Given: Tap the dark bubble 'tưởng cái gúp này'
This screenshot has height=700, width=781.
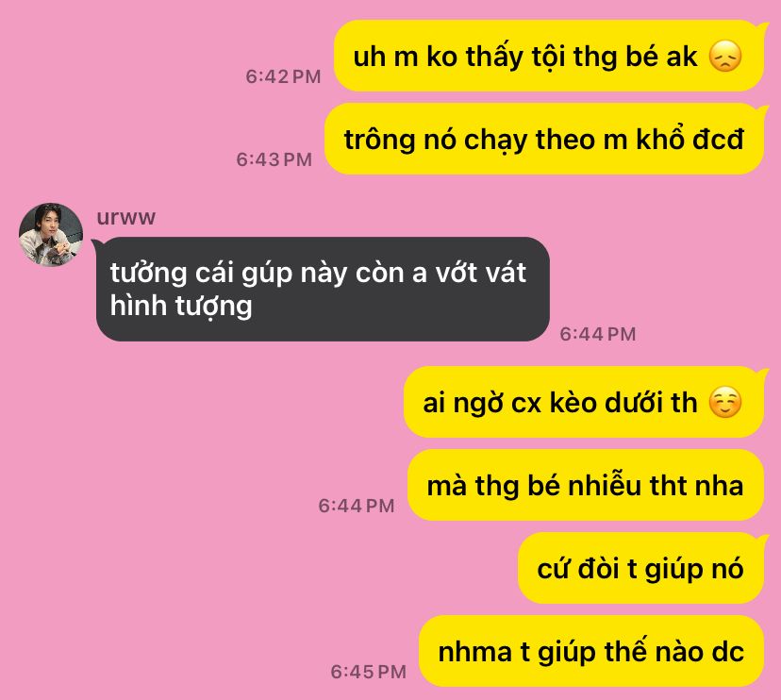Looking at the screenshot, I should point(323,289).
